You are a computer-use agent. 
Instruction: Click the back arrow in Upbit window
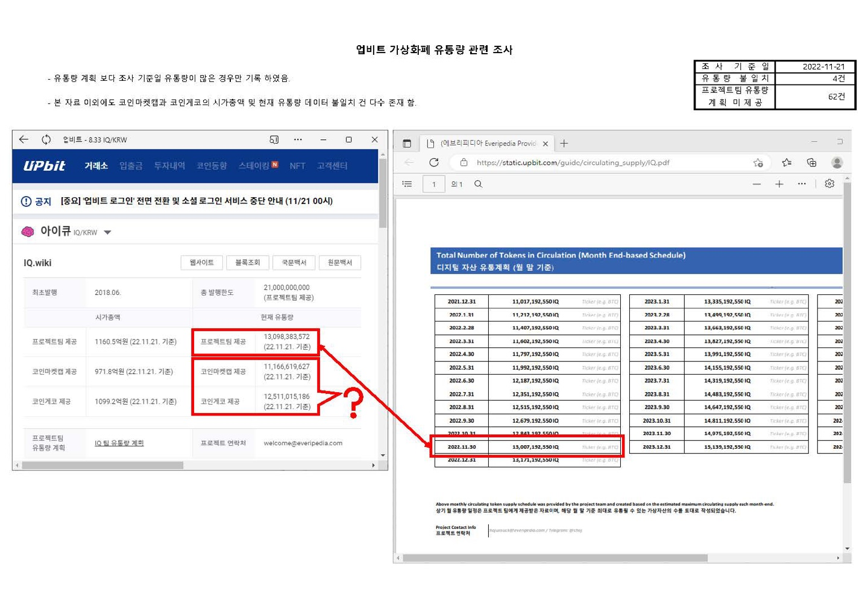(24, 139)
